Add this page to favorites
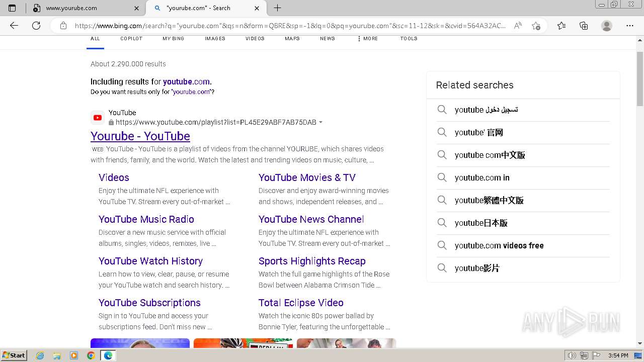 [536, 26]
